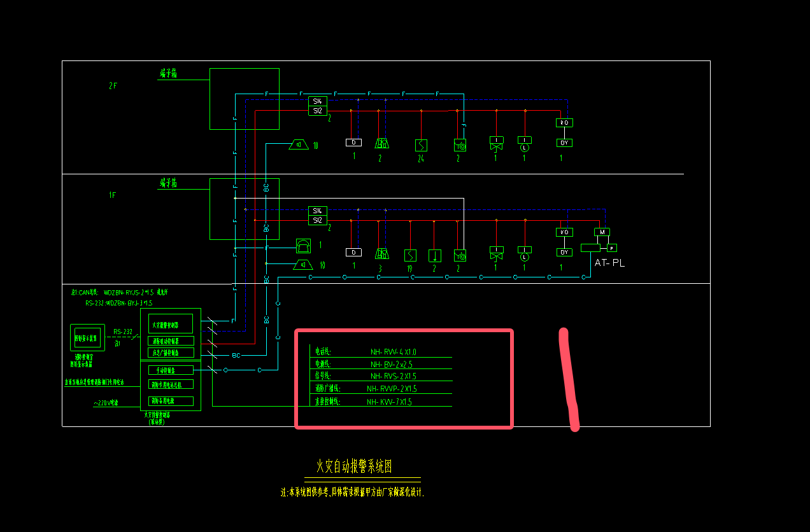Screen dimensions: 810x532
Task: Click the 1F hydrant button symbol
Action: (x=460, y=255)
